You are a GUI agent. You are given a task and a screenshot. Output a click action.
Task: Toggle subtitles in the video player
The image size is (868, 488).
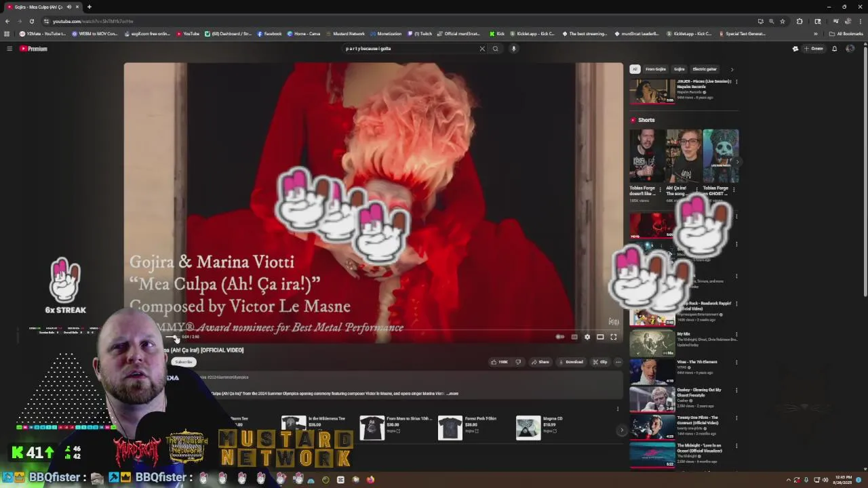click(x=574, y=337)
